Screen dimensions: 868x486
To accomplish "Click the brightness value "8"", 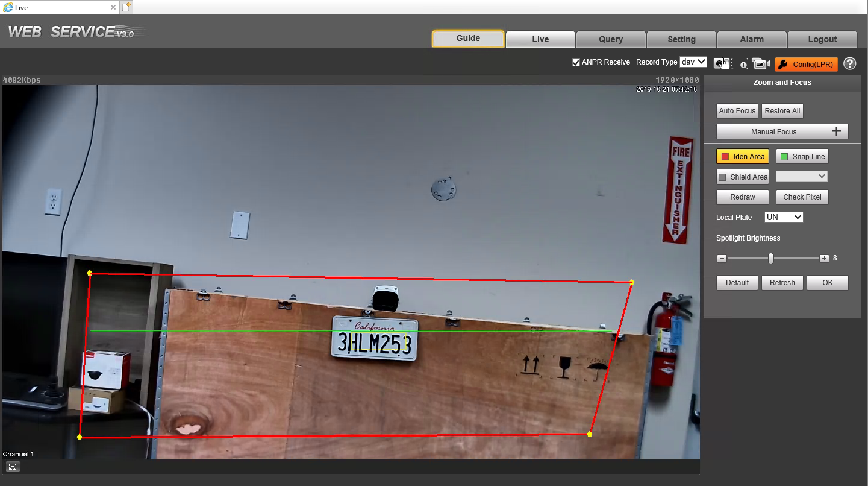I will coord(835,258).
